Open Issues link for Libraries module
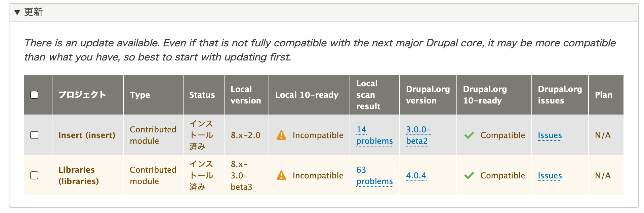 pyautogui.click(x=550, y=176)
